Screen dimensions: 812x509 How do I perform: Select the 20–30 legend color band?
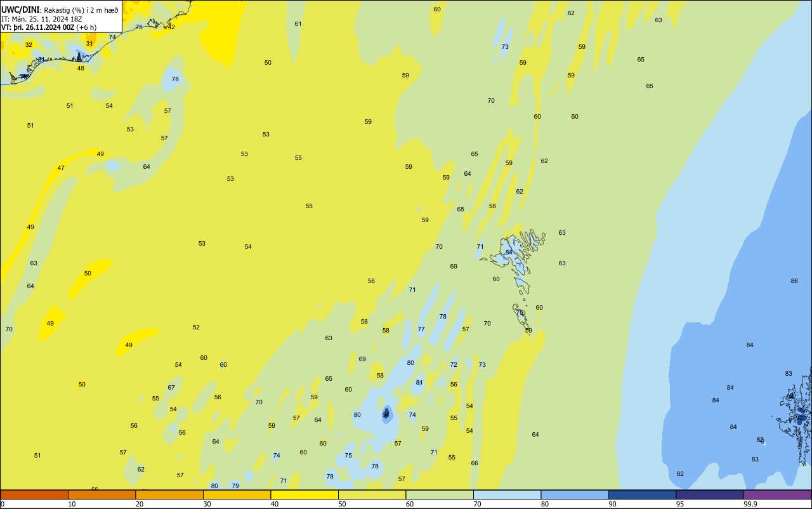pos(169,494)
